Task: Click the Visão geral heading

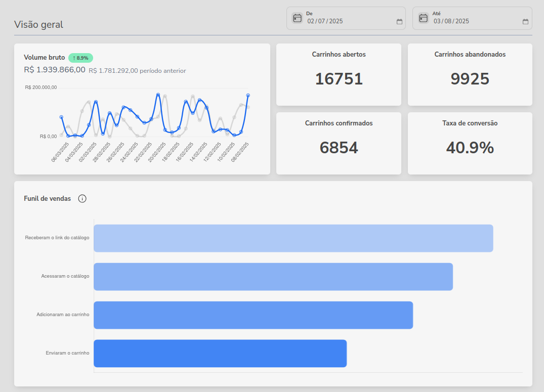Action: tap(38, 25)
